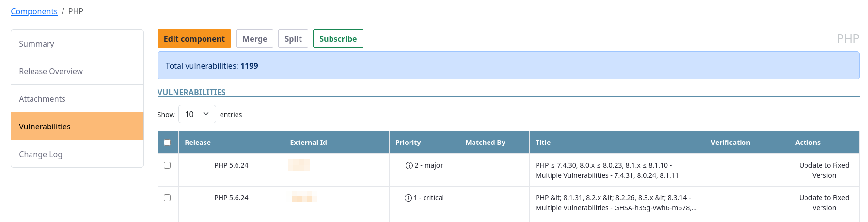Click info icon beside 1 - critical priority
Viewport: 868px width, 222px height.
coord(408,198)
